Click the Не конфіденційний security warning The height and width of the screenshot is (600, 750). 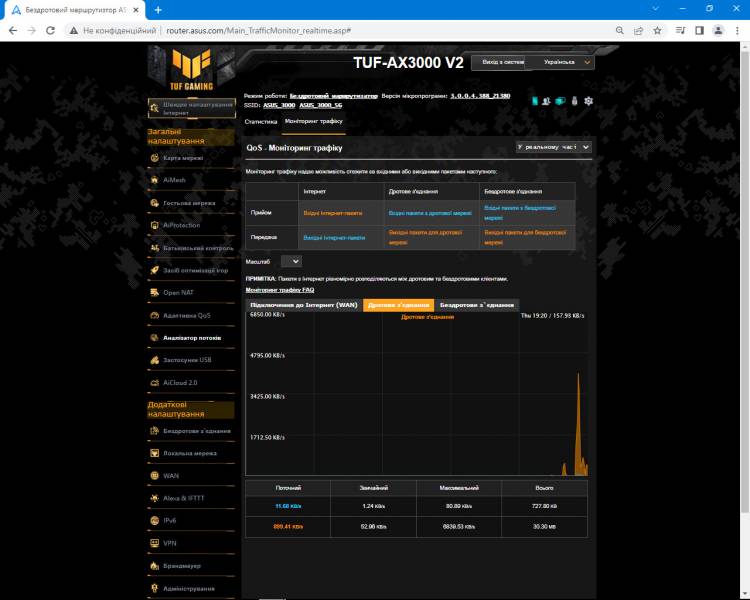pyautogui.click(x=114, y=31)
